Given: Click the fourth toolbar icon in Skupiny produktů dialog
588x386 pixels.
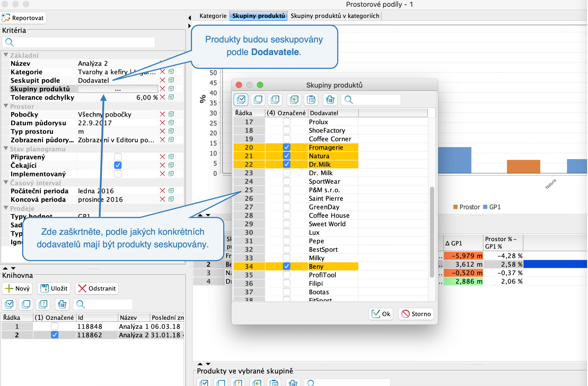Looking at the screenshot, I should pyautogui.click(x=294, y=100).
